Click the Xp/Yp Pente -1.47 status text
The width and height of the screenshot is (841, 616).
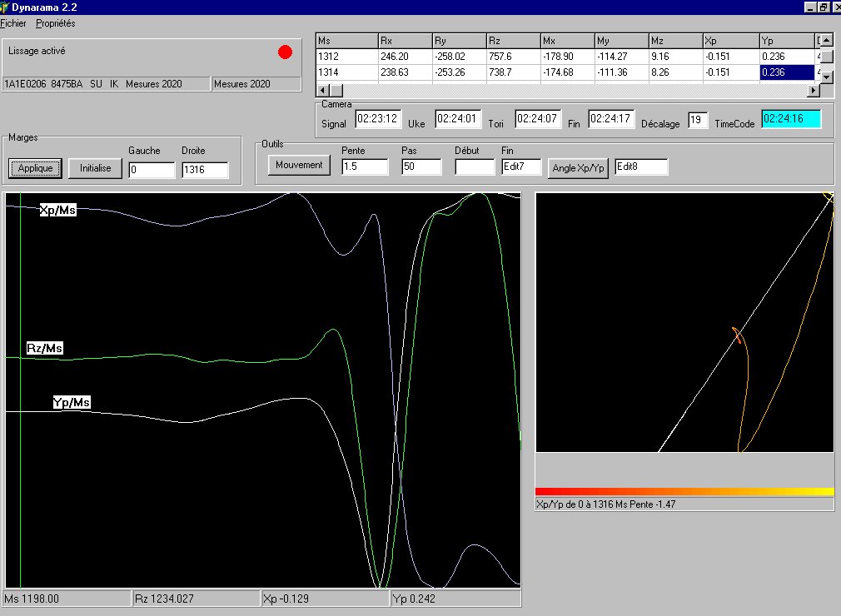(684, 504)
